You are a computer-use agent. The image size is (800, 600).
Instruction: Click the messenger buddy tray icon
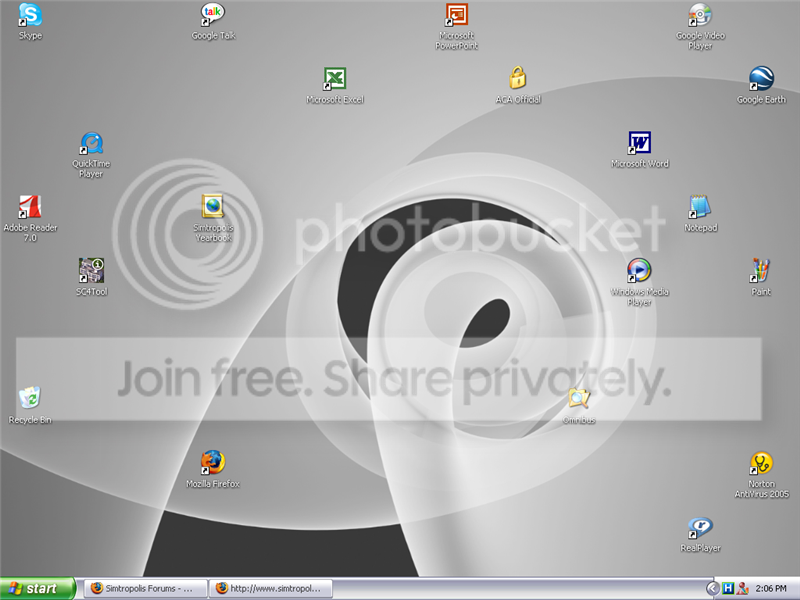[743, 588]
